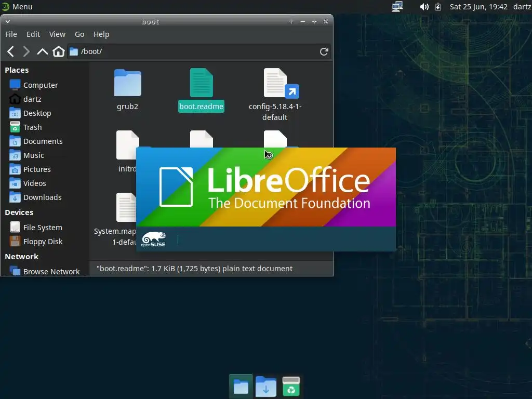Open File System under Devices

click(36, 228)
